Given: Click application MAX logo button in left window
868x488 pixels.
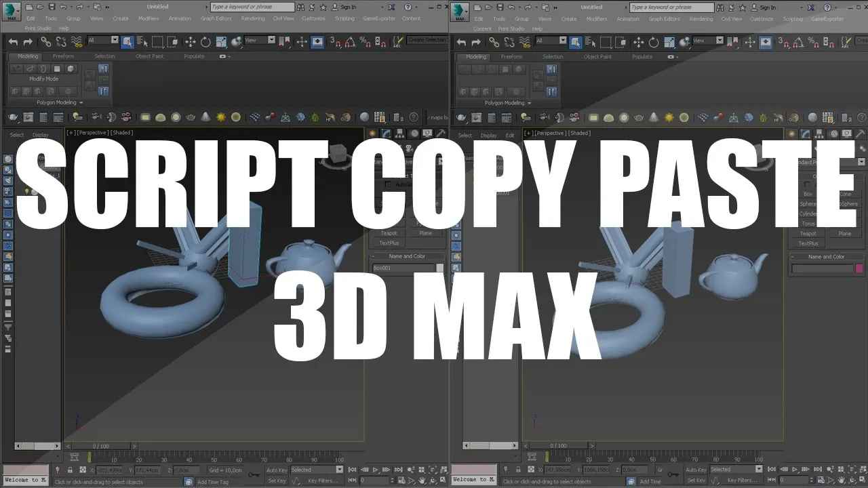Looking at the screenshot, I should (12, 11).
